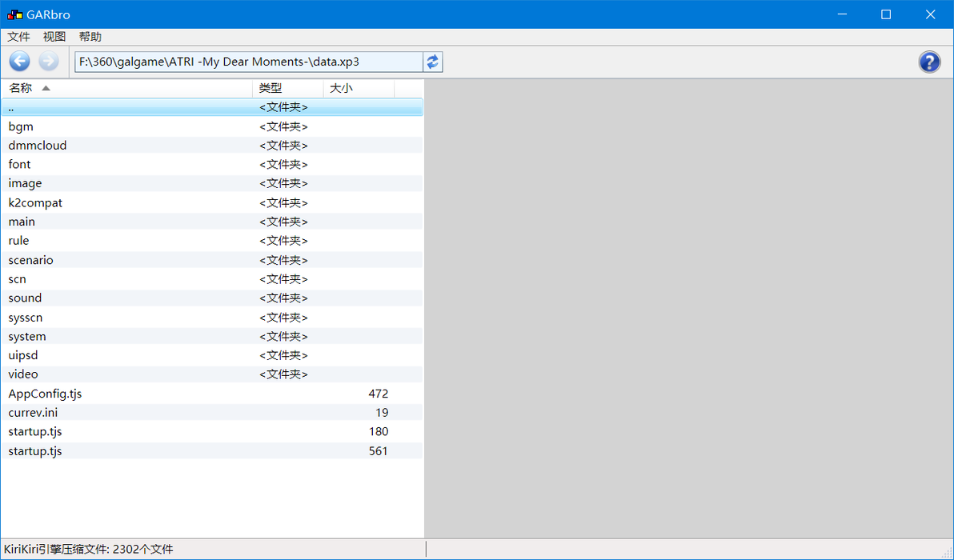
Task: Select the k2compat folder
Action: coord(212,202)
